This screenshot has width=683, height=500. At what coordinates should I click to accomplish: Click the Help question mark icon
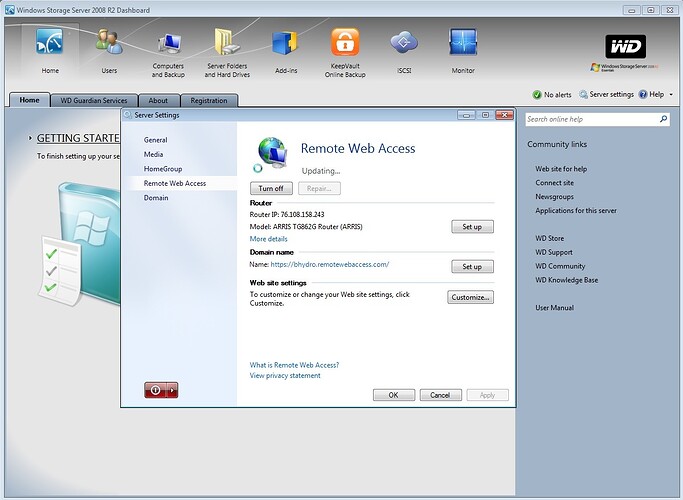click(x=642, y=95)
